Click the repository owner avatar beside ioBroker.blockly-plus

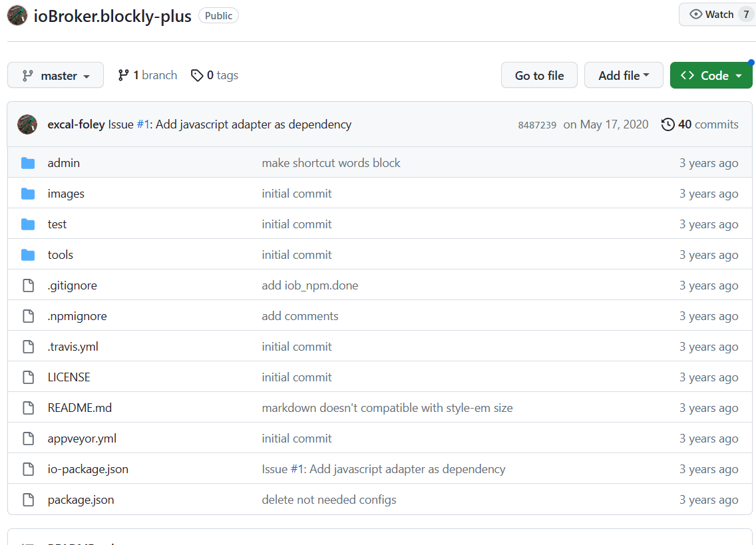click(x=17, y=16)
